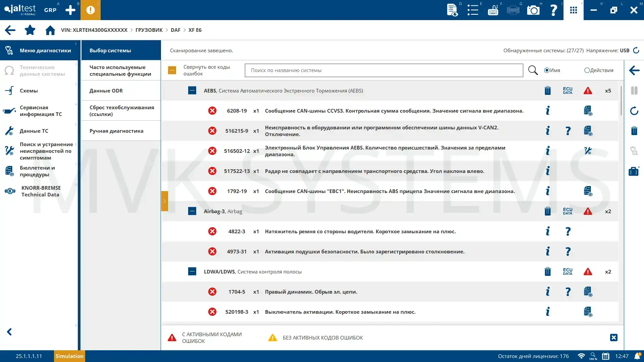Click the error list vertical scrollbar
Viewport: 644px width, 362px height.
621,101
